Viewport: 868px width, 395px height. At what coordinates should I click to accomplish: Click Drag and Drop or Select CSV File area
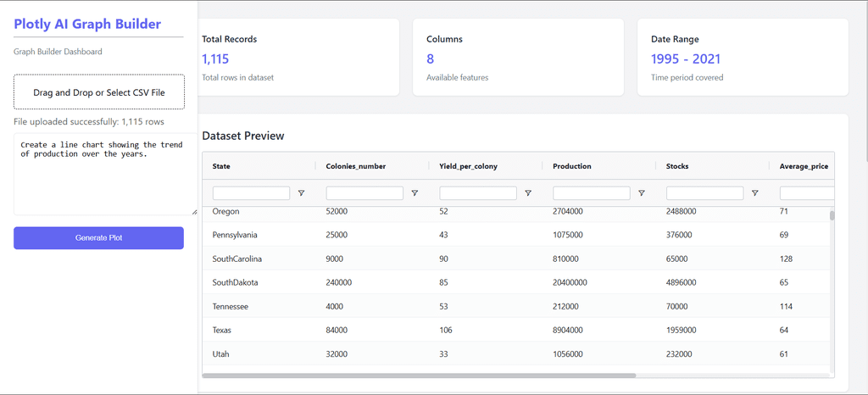(x=99, y=92)
